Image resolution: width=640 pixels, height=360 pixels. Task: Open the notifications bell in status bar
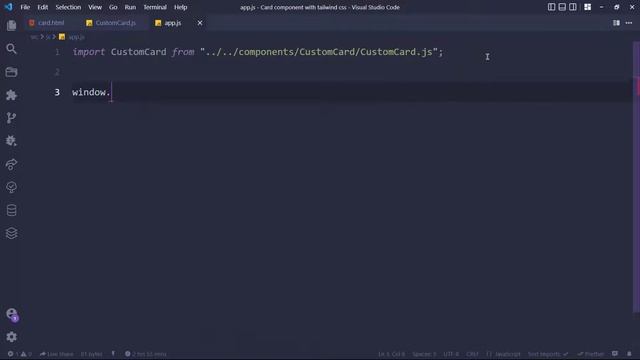(629, 354)
